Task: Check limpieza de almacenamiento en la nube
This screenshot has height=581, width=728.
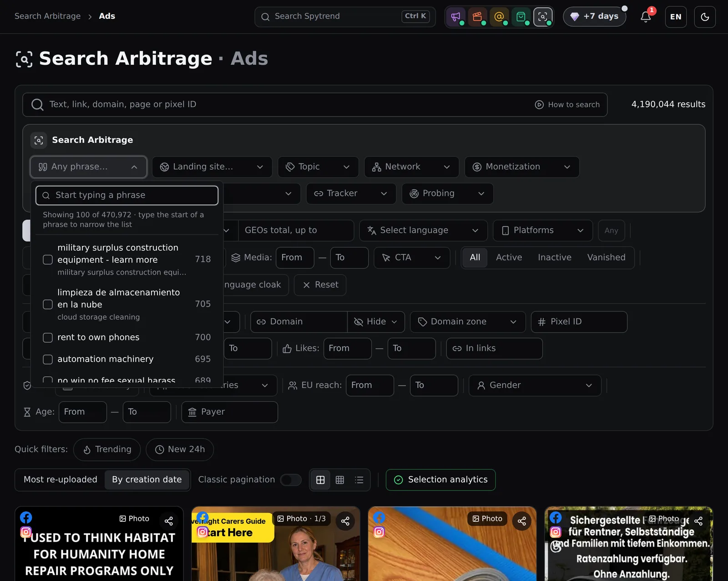Action: click(48, 304)
